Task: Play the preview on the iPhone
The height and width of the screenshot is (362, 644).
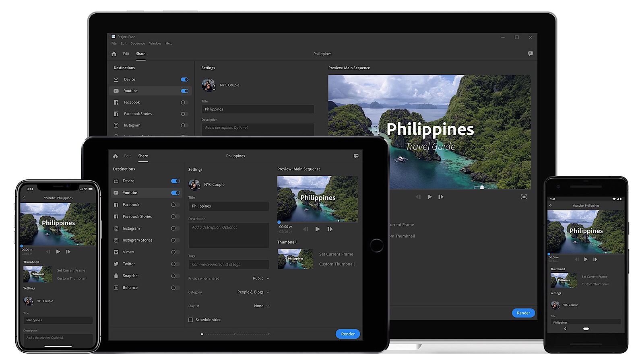Action: click(x=58, y=251)
